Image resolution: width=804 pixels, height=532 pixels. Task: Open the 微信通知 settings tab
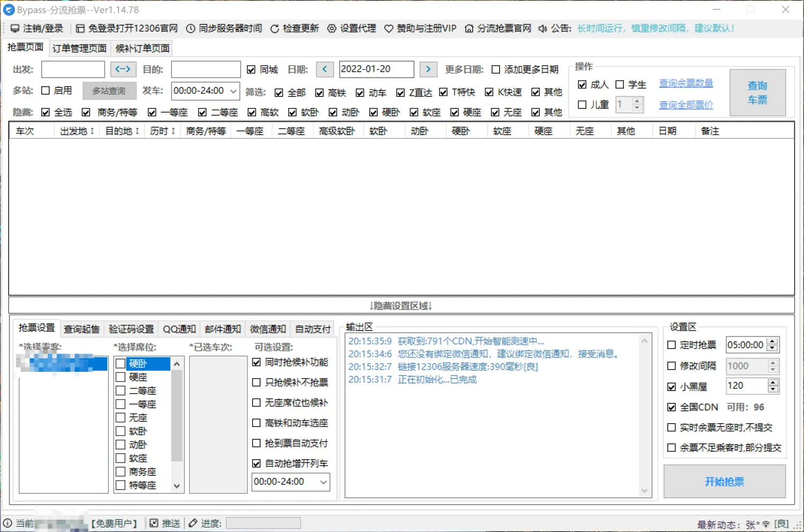(267, 328)
